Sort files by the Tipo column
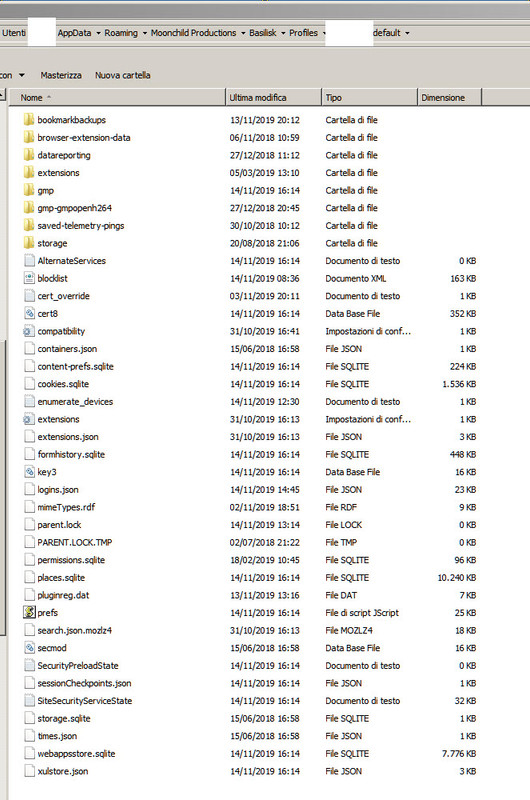This screenshot has height=800, width=530. (x=369, y=97)
